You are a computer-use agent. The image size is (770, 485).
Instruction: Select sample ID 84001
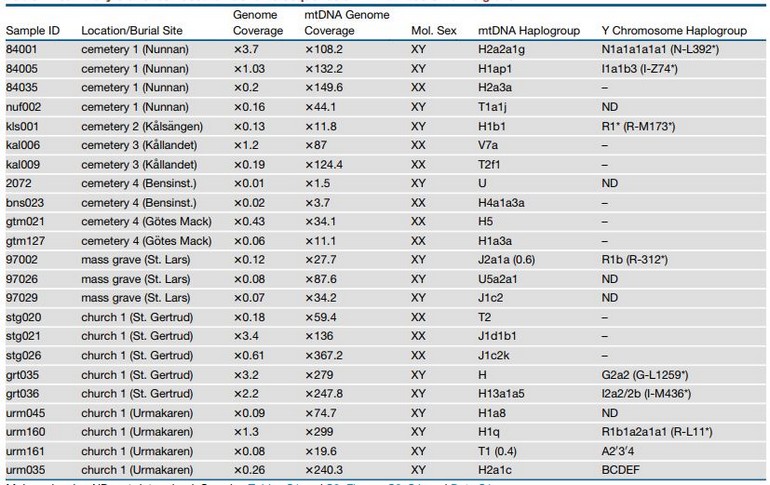(x=22, y=50)
